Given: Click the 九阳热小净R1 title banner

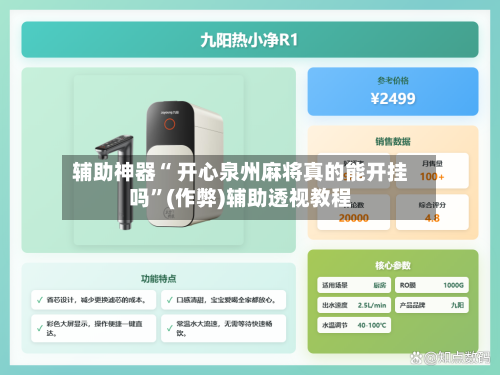Looking at the screenshot, I should [250, 40].
